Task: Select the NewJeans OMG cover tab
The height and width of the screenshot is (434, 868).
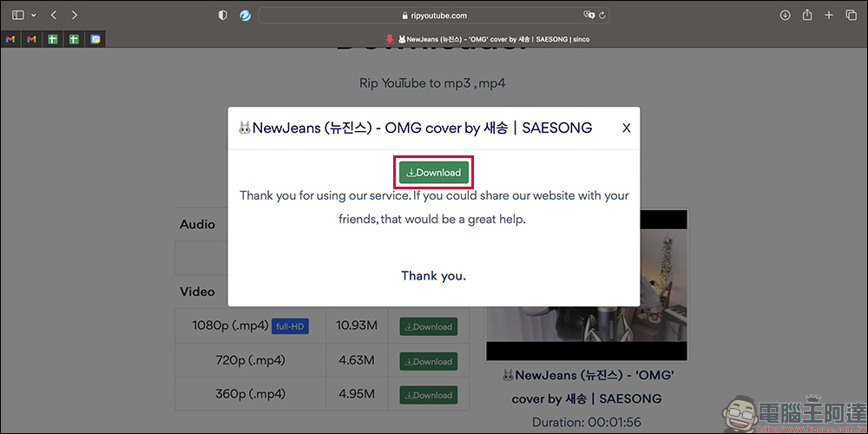Action: [x=487, y=39]
